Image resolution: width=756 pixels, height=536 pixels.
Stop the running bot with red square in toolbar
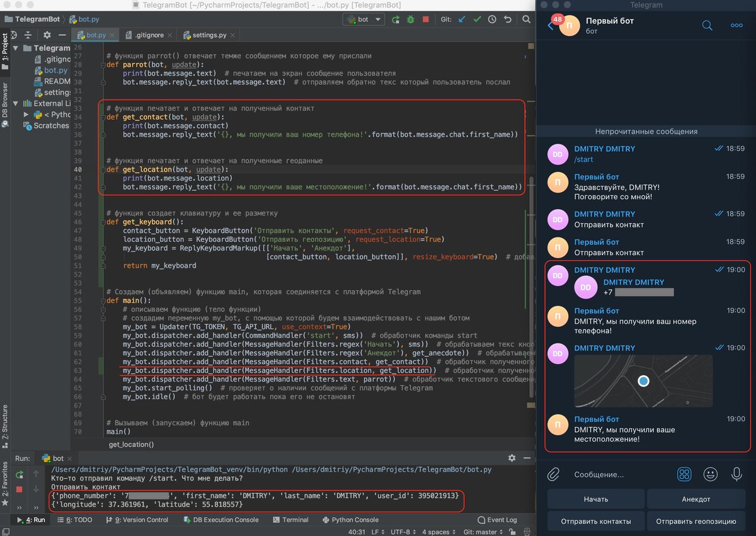[x=426, y=20]
